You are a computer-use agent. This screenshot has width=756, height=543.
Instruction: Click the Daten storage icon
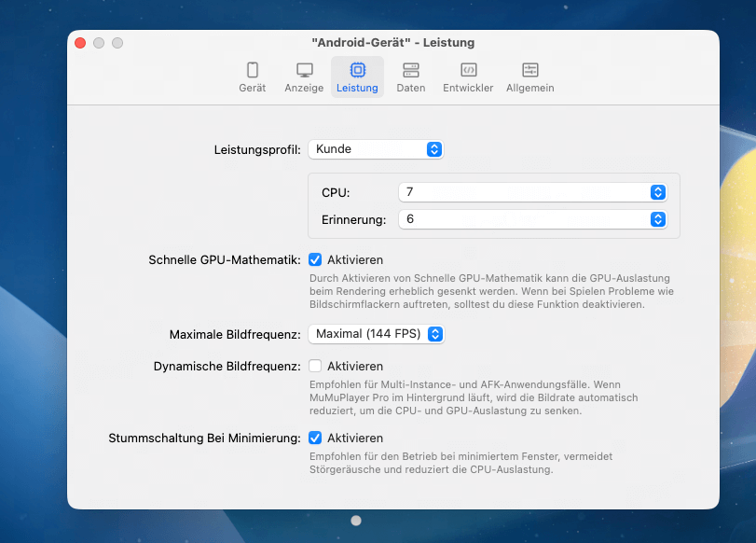click(x=410, y=71)
